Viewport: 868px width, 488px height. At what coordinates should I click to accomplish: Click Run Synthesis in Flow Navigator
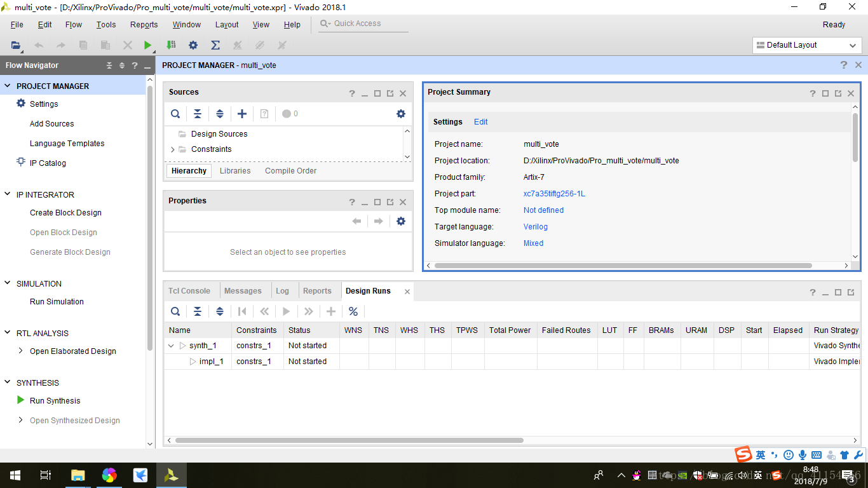[55, 401]
